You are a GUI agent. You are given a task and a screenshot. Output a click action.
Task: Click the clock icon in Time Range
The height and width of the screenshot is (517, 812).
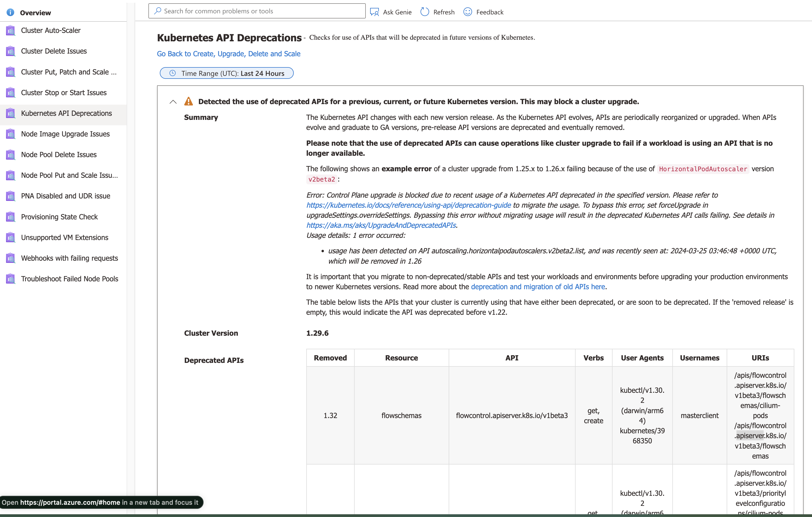point(172,73)
